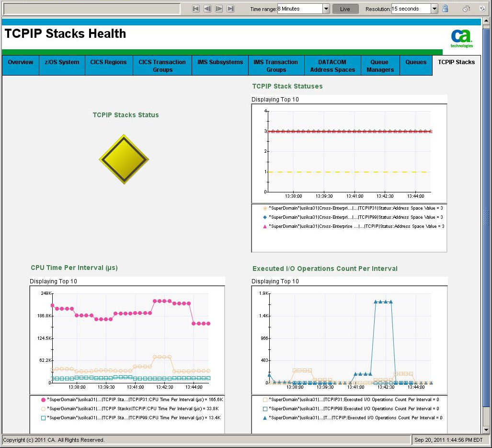
Task: Click the circular refresh icon
Action: tap(482, 9)
